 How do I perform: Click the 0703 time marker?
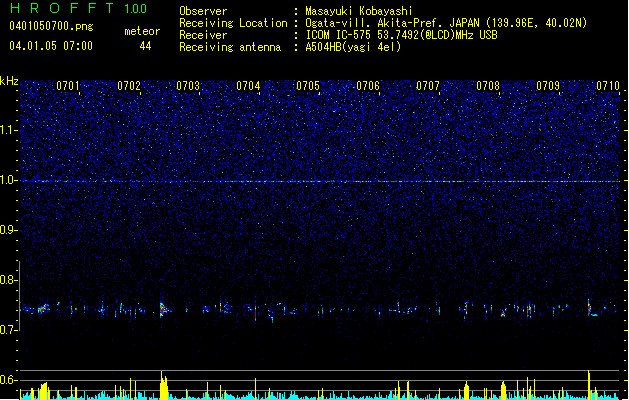pos(188,86)
